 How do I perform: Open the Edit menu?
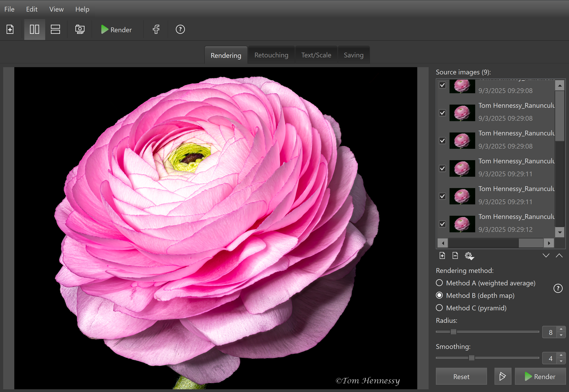pos(32,9)
